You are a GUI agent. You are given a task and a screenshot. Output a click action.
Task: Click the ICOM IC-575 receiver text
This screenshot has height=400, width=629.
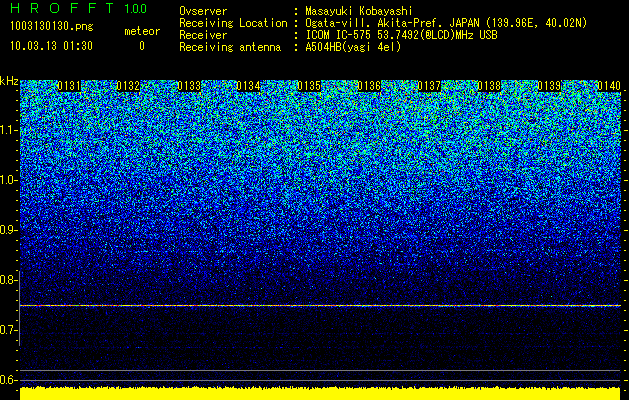[401, 35]
